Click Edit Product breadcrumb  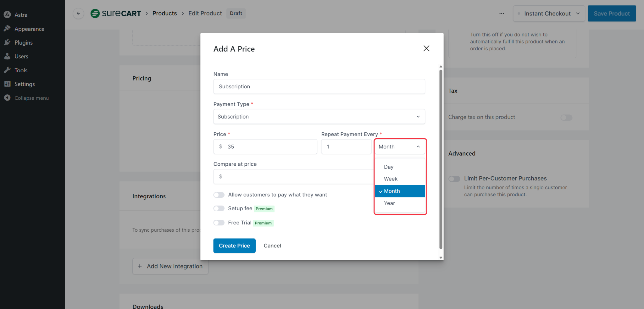click(205, 13)
